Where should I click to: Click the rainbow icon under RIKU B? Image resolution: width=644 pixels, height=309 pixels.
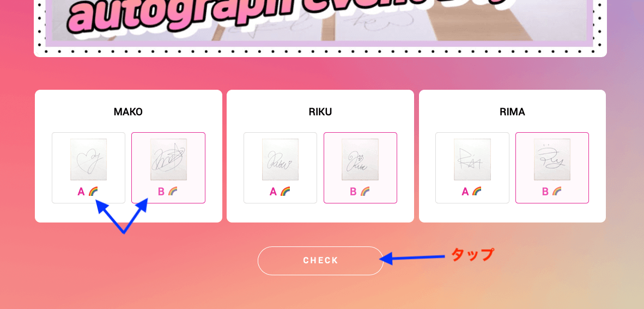coord(365,191)
